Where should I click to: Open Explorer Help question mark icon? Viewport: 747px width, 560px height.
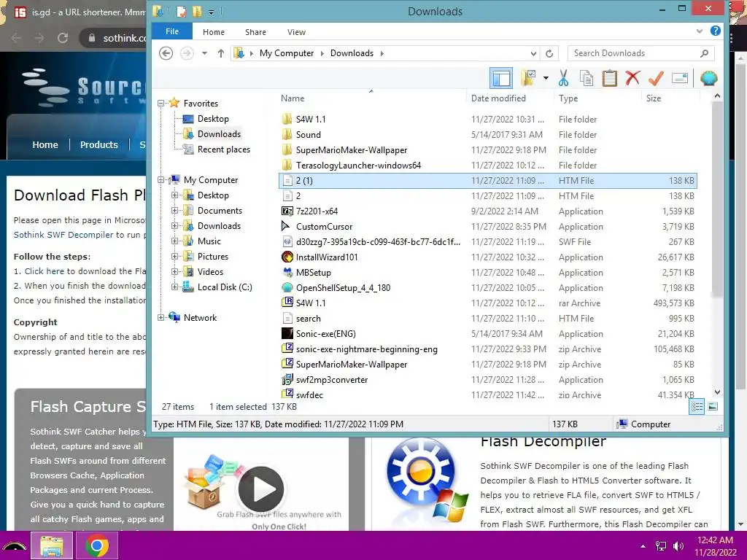(x=715, y=31)
